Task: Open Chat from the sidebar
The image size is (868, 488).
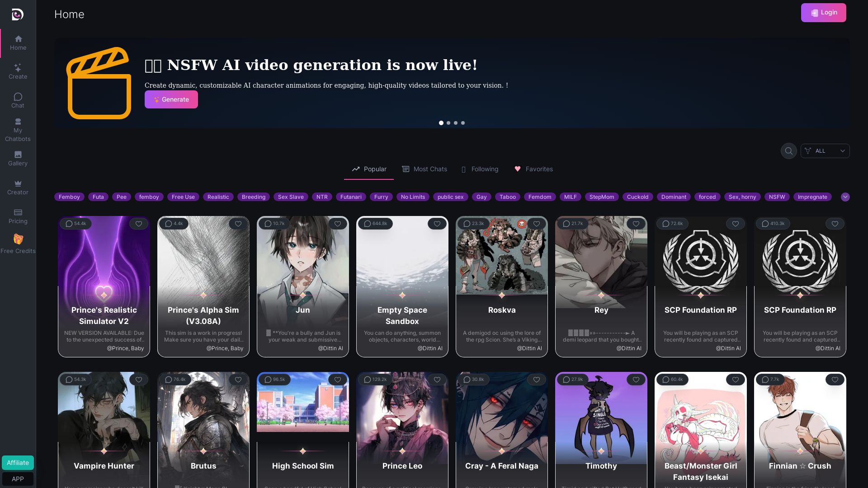Action: point(18,100)
